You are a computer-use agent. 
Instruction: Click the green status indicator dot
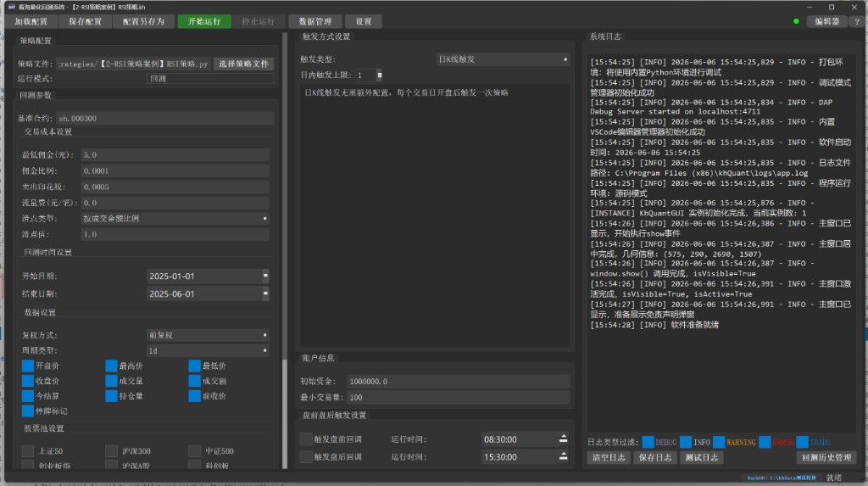(x=796, y=21)
